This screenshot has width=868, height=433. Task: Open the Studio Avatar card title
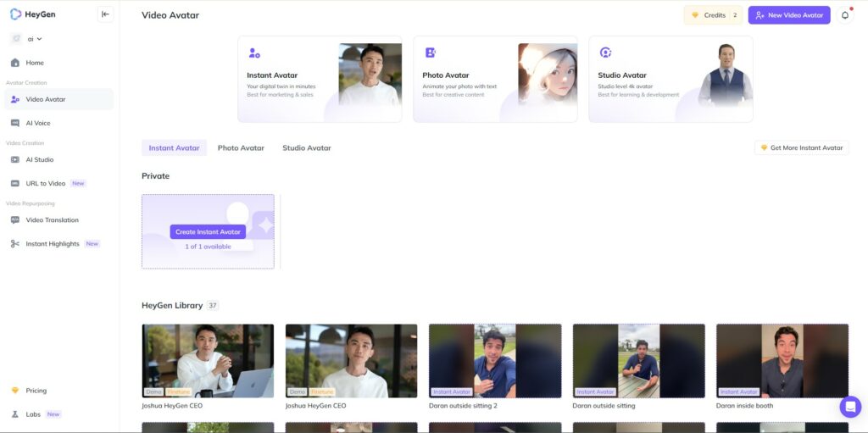pyautogui.click(x=622, y=75)
